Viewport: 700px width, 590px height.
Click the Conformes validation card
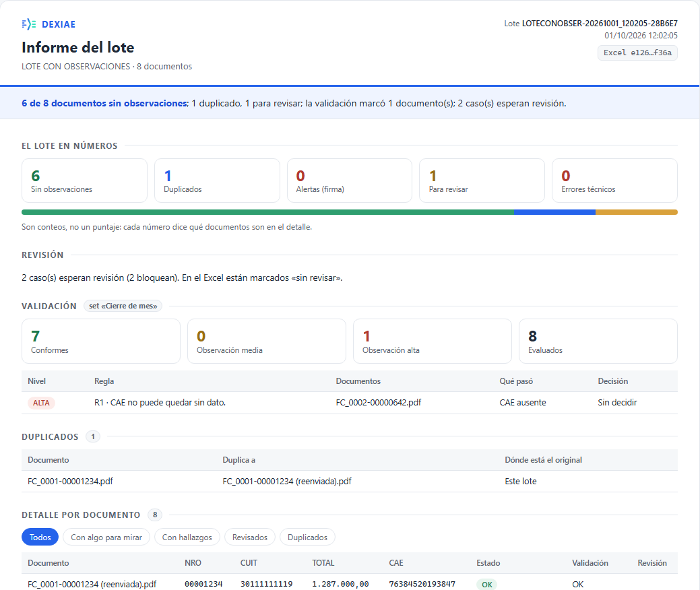click(x=101, y=341)
